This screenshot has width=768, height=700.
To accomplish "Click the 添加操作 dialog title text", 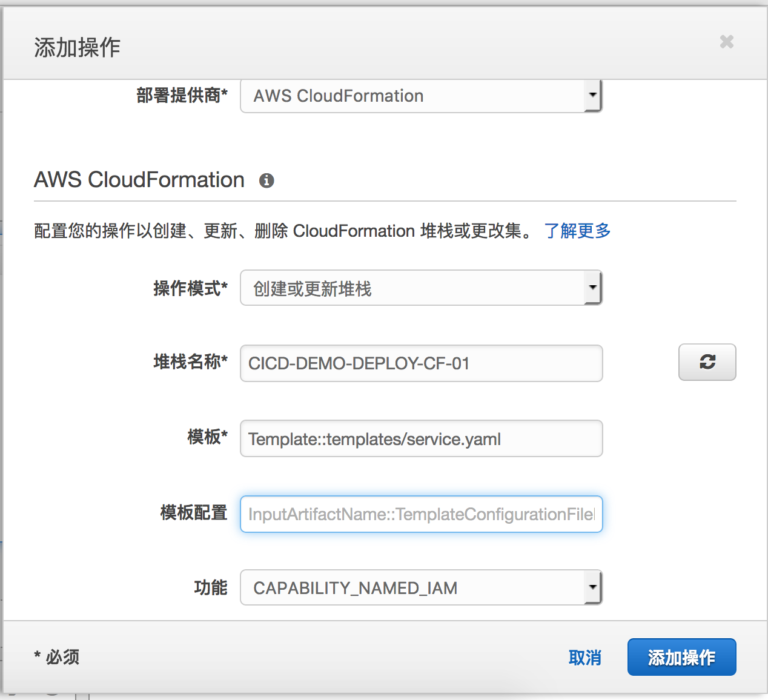I will tap(77, 47).
